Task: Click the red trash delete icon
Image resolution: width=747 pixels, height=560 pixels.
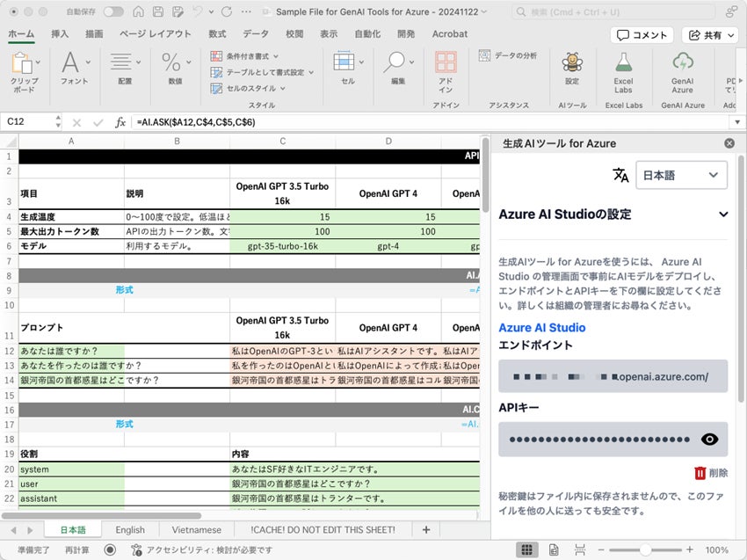Action: coord(700,473)
